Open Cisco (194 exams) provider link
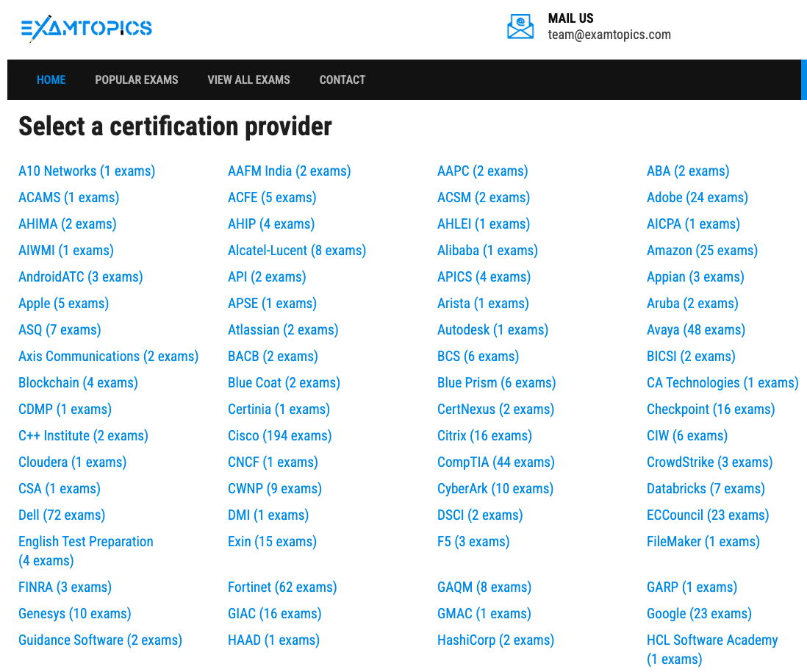 tap(279, 436)
